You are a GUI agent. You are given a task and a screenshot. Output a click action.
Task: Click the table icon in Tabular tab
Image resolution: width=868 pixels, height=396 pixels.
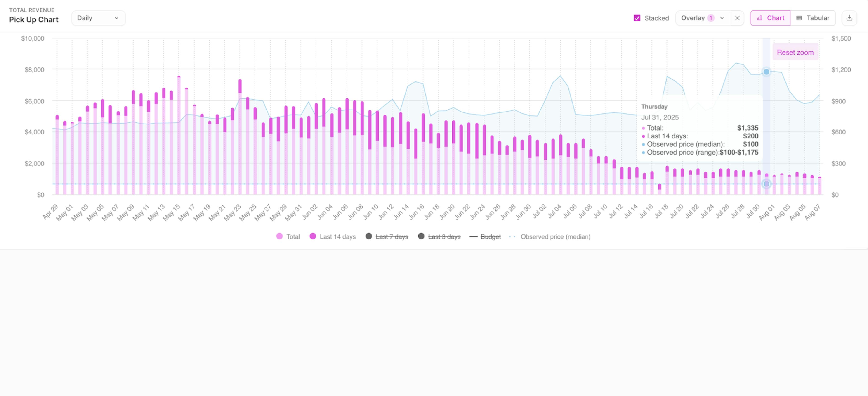coord(799,18)
